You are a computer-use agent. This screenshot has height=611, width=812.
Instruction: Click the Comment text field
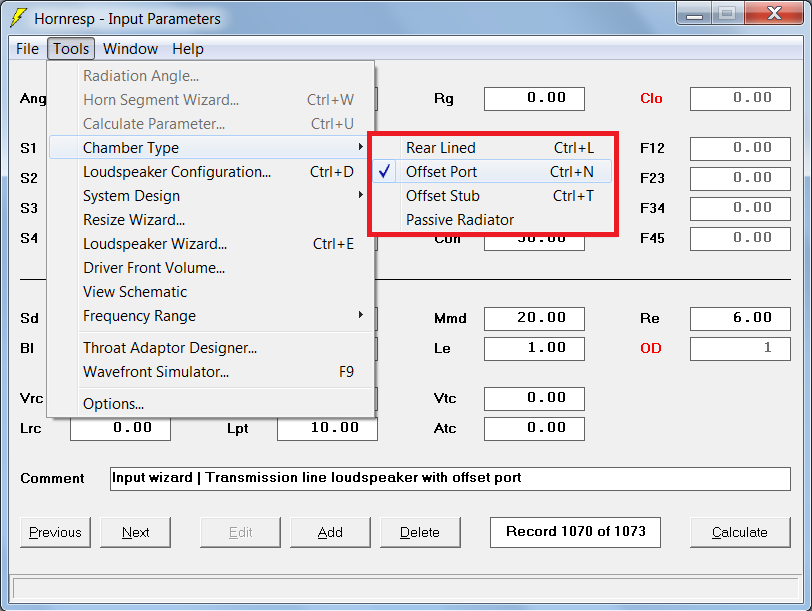coord(450,478)
